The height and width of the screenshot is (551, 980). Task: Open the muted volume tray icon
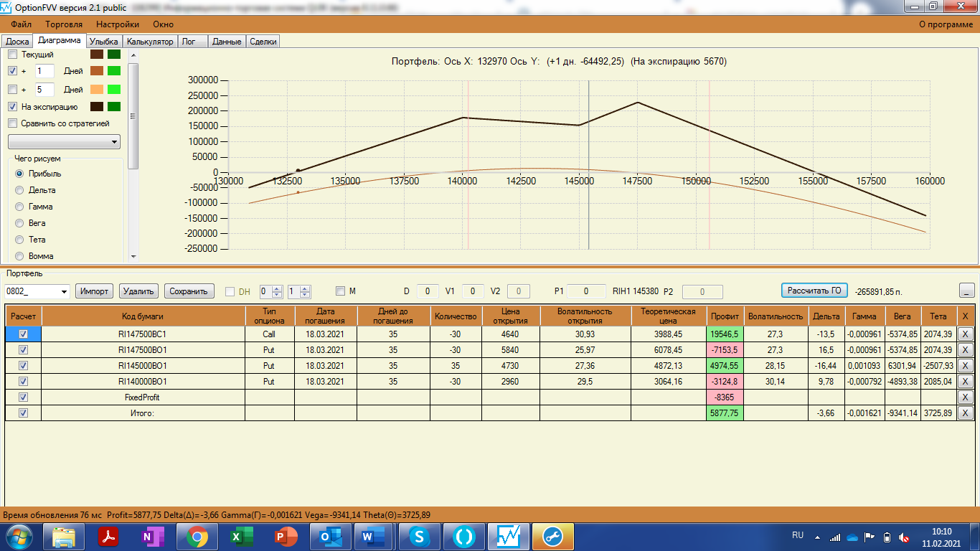904,537
